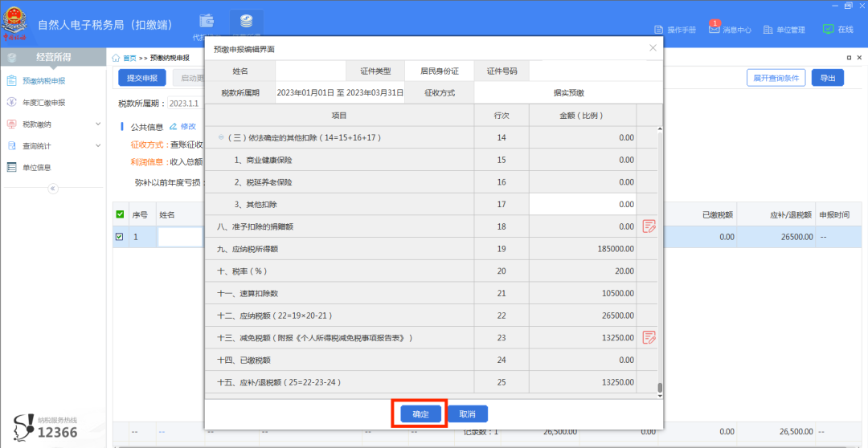Toggle the select-all checkbox in table header
The height and width of the screenshot is (448, 868).
(120, 214)
